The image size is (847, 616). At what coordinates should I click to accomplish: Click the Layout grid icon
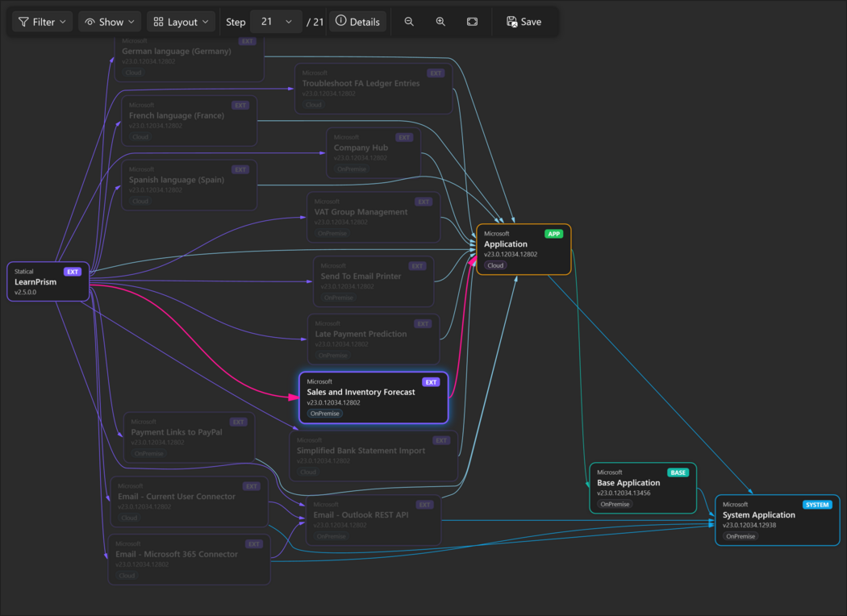click(158, 22)
